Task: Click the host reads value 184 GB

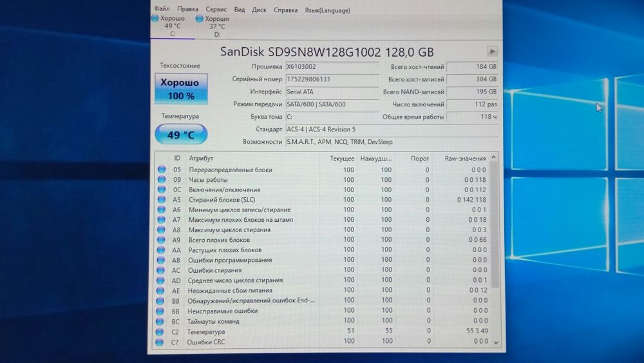Action: pos(472,66)
